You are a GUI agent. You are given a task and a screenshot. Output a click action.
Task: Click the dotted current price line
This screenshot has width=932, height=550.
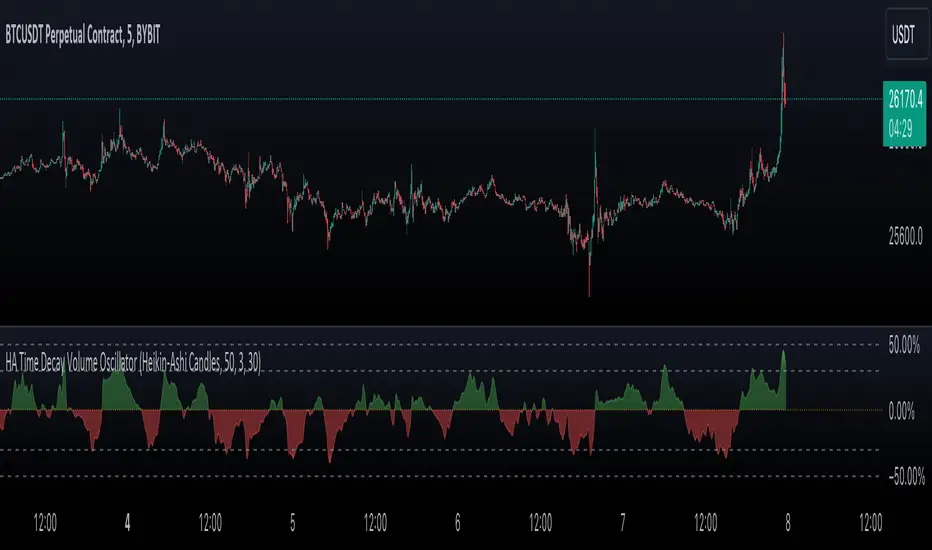pos(441,99)
